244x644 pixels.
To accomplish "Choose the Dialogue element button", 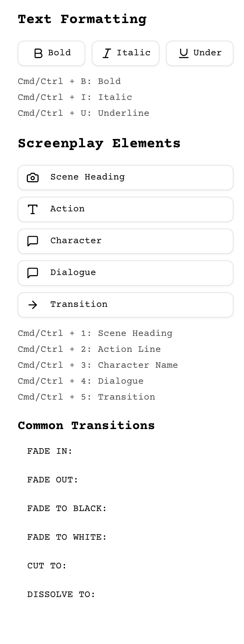I will point(126,273).
